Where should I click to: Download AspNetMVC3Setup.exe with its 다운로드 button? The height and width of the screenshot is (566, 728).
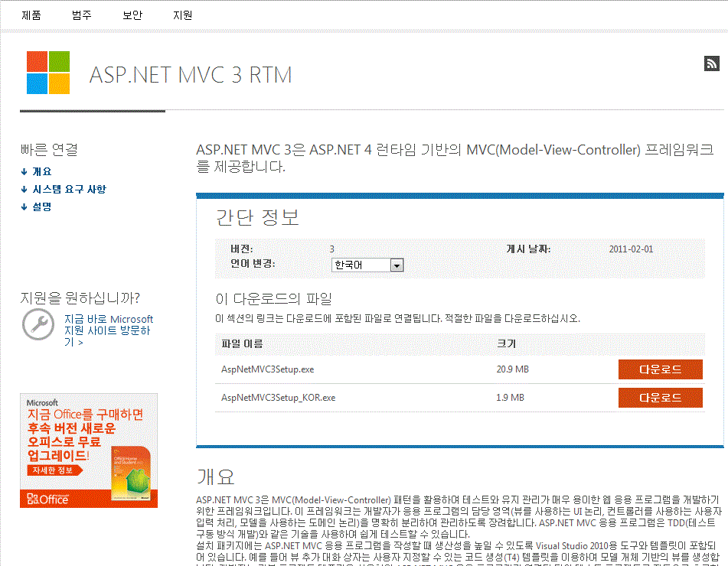[660, 369]
